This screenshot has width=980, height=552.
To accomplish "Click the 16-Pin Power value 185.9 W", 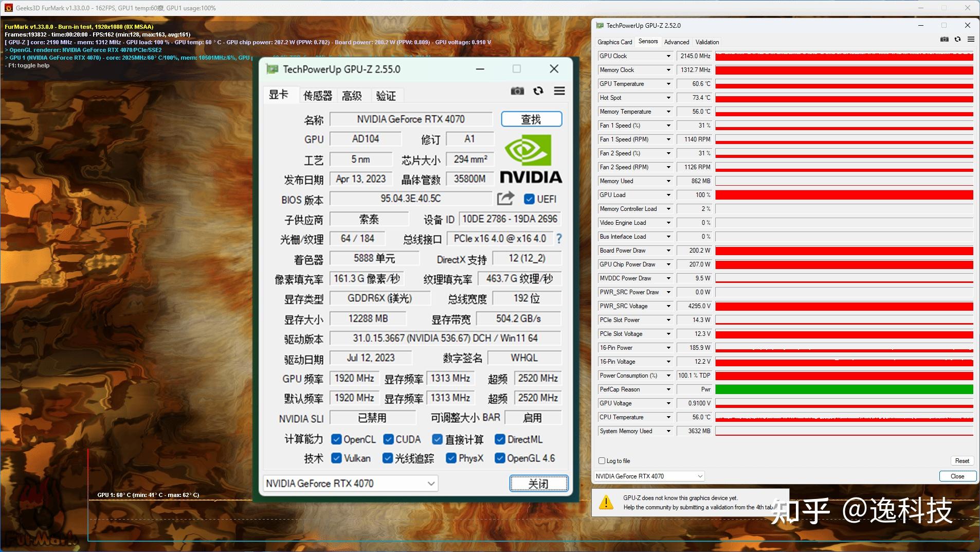I will (695, 348).
